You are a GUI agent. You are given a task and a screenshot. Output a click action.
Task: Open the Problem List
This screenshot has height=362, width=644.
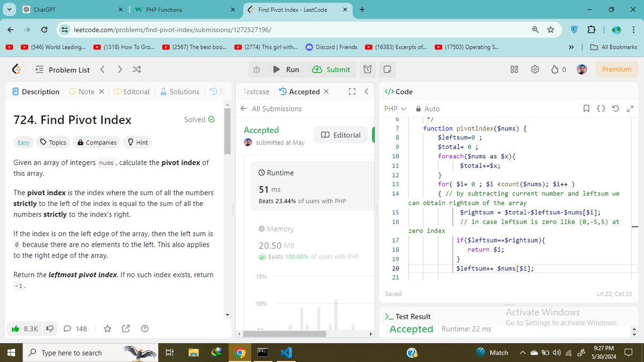62,70
